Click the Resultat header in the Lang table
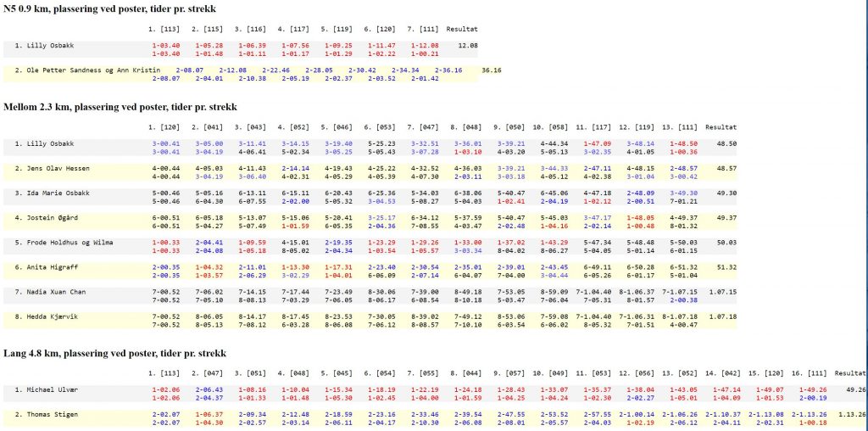This screenshot has height=431, width=868. coord(850,372)
